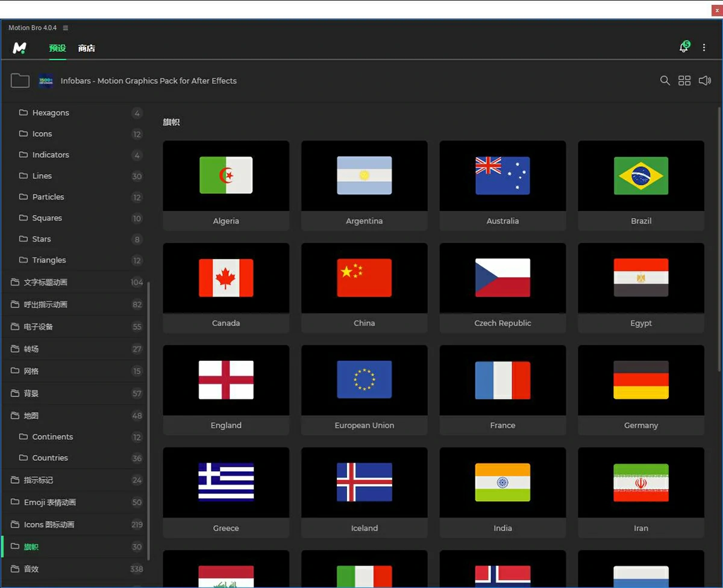Viewport: 723px width, 588px height.
Task: Switch grid view layout
Action: pos(684,81)
